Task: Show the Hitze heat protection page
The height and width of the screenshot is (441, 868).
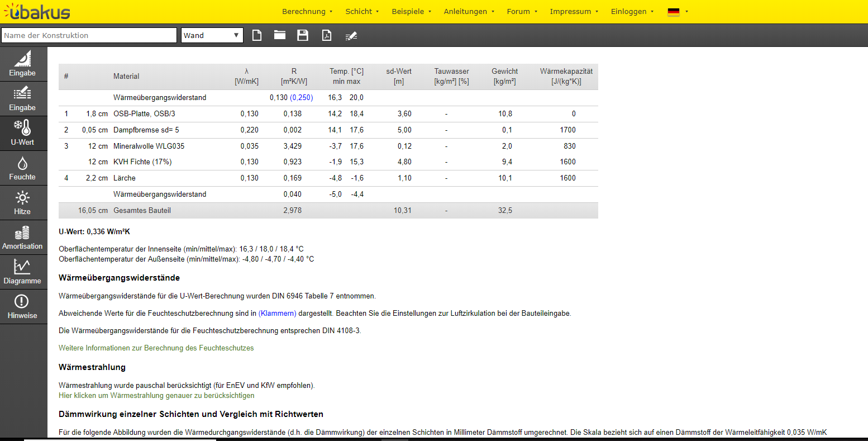Action: point(22,202)
